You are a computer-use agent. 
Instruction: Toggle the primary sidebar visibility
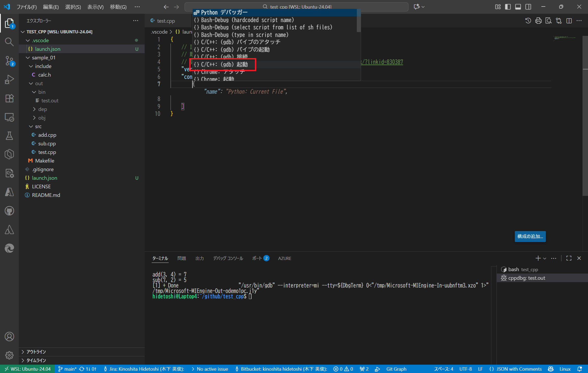[508, 7]
